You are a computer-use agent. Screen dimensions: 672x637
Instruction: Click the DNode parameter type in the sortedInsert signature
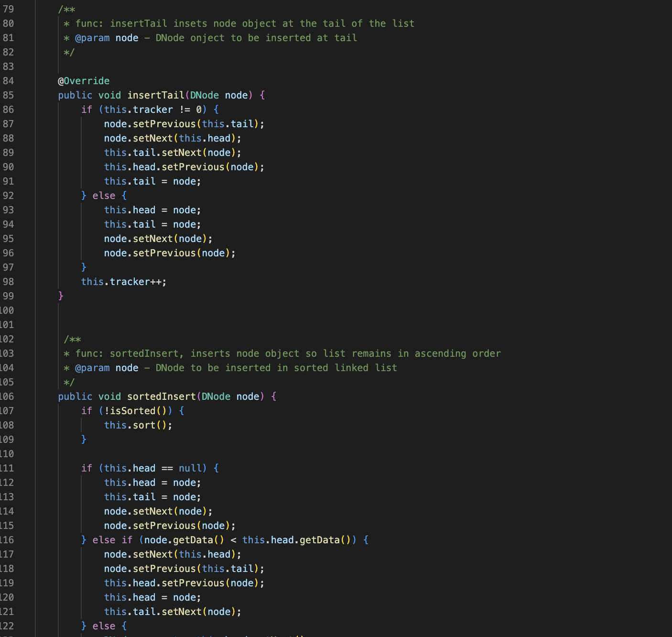click(216, 396)
